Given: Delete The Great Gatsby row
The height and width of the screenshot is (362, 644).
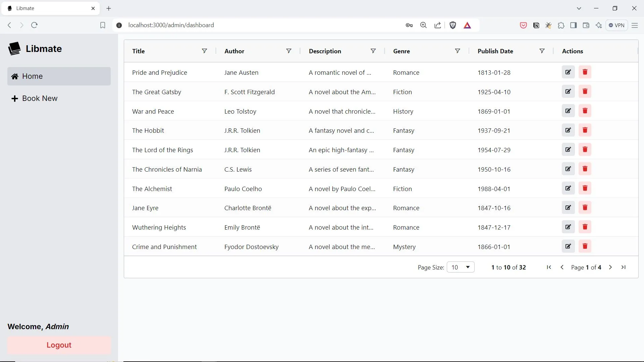Looking at the screenshot, I should [585, 92].
